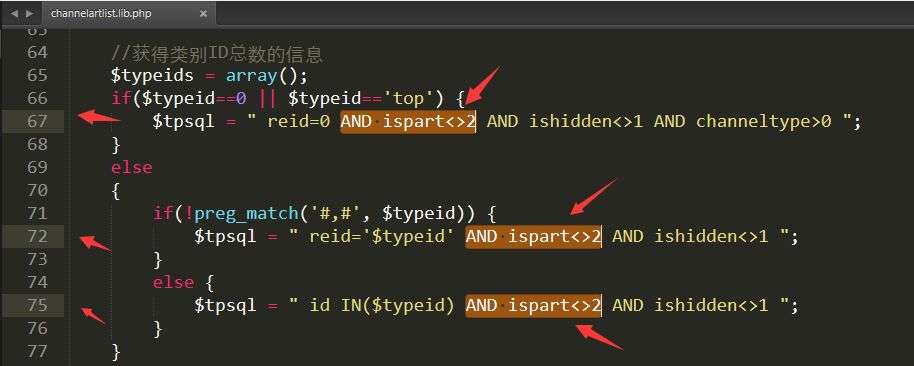Click line number 75 in gutter

(x=37, y=305)
